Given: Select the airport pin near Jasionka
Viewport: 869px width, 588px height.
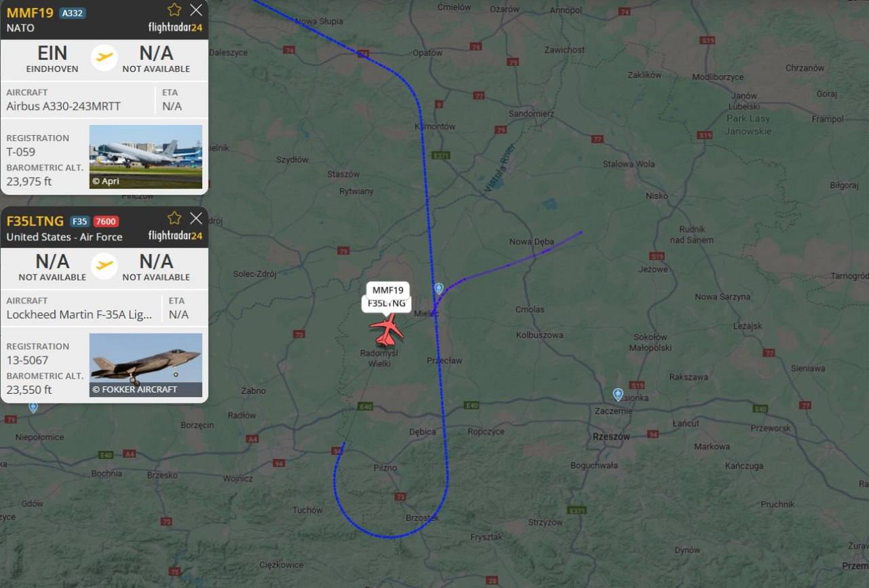Looking at the screenshot, I should tap(618, 394).
